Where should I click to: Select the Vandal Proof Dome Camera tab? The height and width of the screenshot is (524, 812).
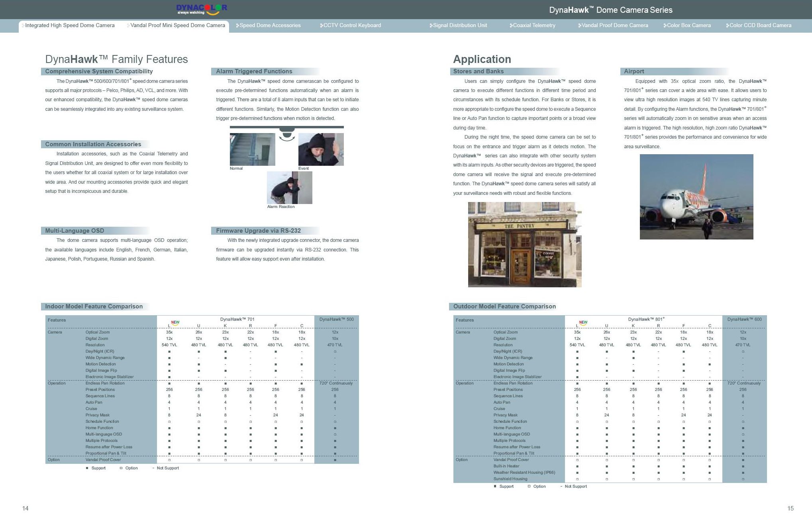click(x=613, y=26)
